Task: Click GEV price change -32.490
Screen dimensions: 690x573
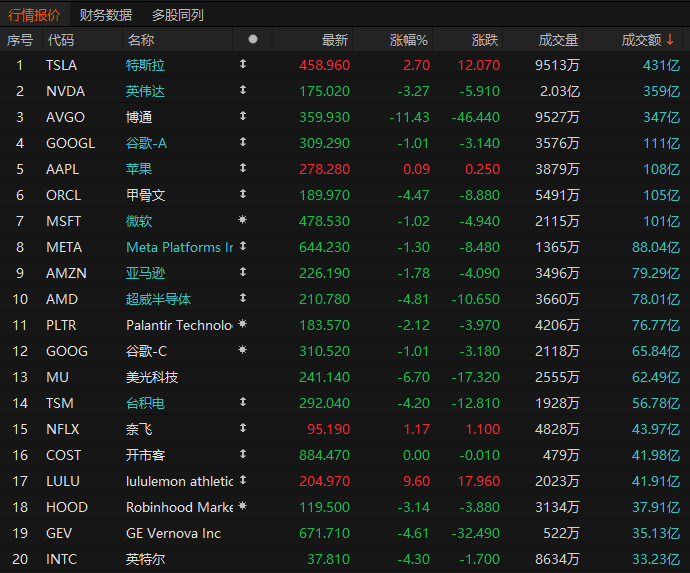Action: point(475,533)
